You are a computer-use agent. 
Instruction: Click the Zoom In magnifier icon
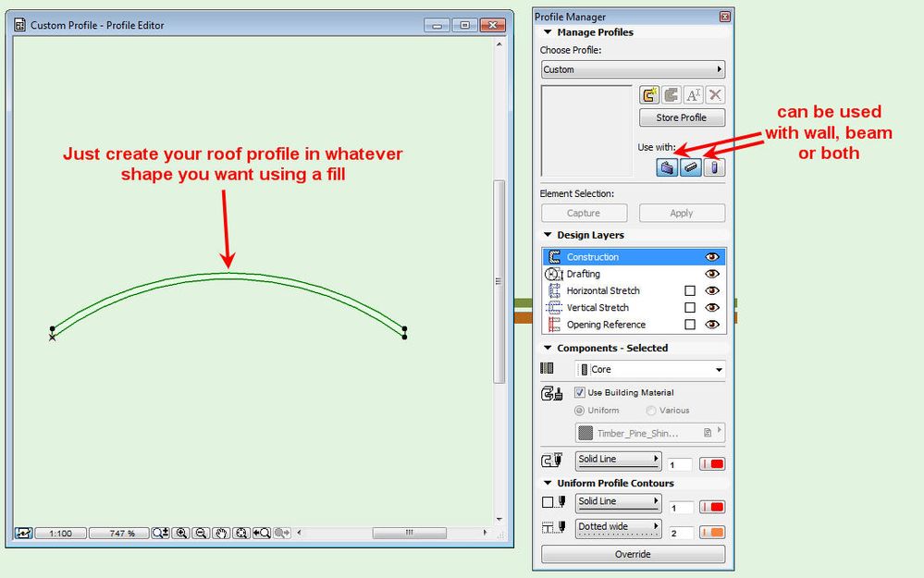181,534
